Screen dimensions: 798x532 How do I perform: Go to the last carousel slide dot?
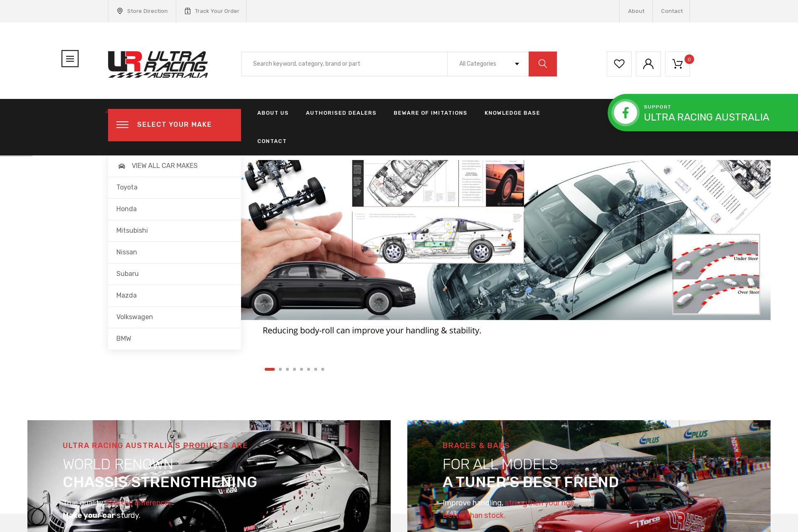pos(323,369)
